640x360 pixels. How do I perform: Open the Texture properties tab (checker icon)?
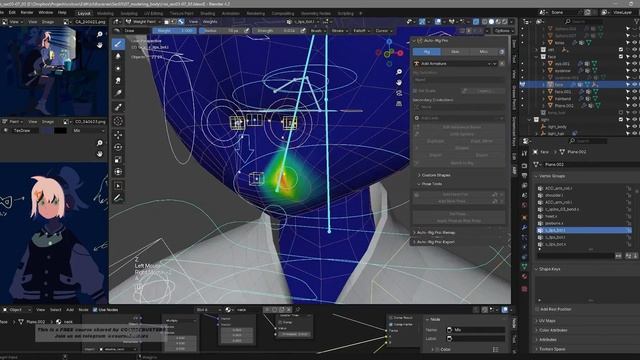point(524,289)
